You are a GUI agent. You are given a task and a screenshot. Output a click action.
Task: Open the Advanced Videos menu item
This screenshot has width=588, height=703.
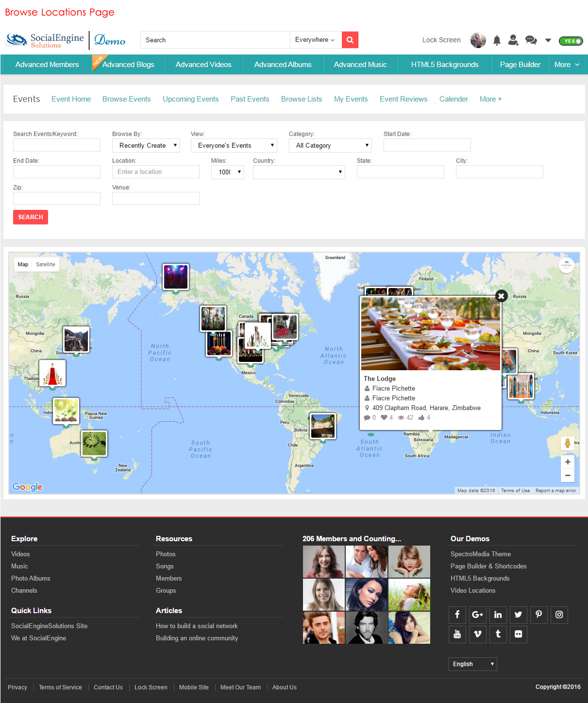click(203, 65)
